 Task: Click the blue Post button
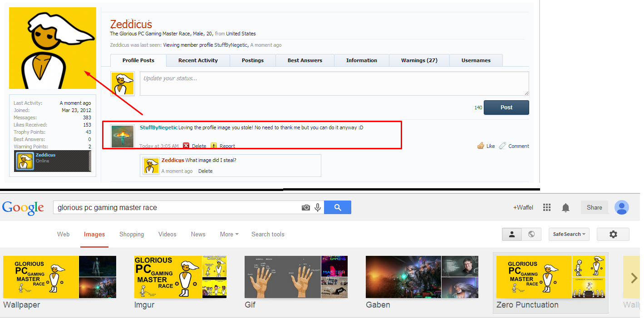(x=506, y=108)
